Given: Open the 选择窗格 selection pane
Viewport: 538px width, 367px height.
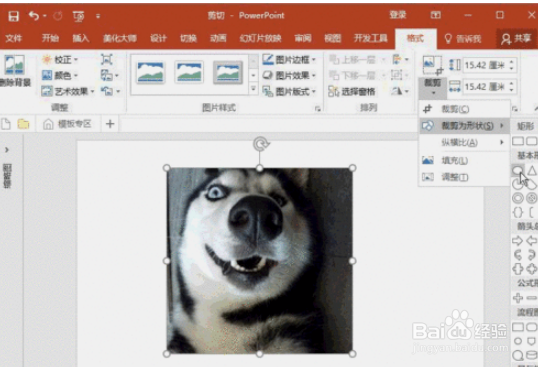Looking at the screenshot, I should (x=352, y=91).
